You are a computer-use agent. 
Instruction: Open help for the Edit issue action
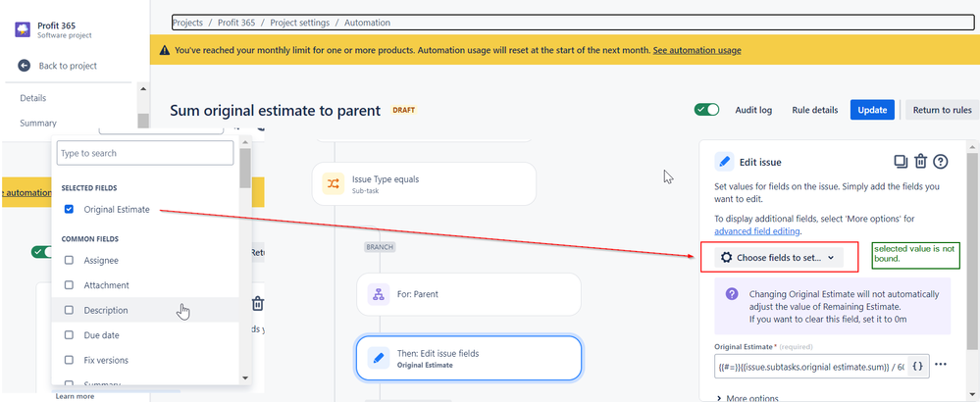pyautogui.click(x=940, y=162)
